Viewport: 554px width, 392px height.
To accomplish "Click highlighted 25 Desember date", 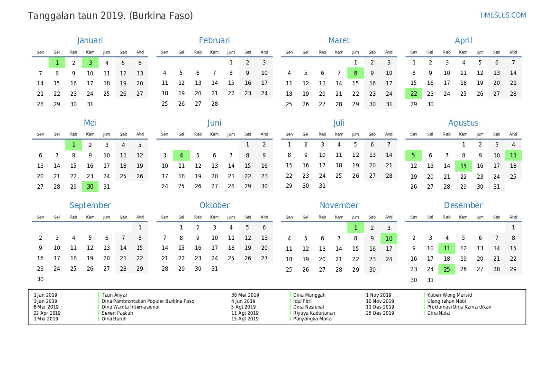I will [446, 269].
